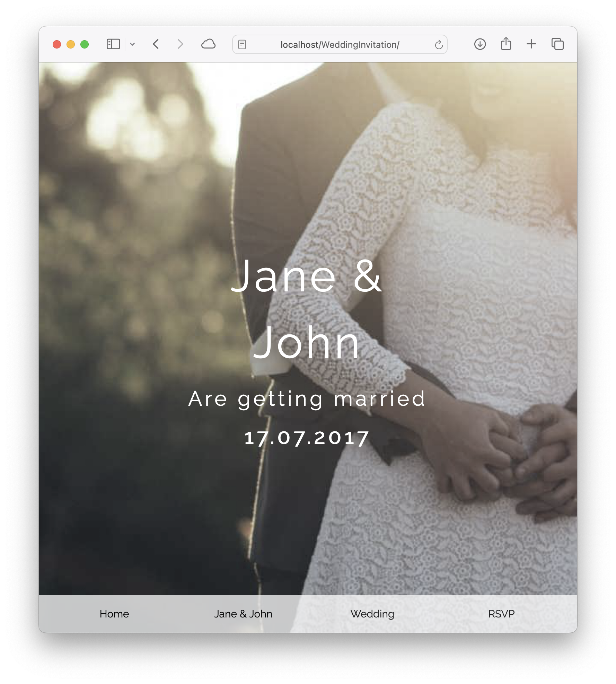616x684 pixels.
Task: Jump to the RSVP section
Action: click(x=501, y=614)
